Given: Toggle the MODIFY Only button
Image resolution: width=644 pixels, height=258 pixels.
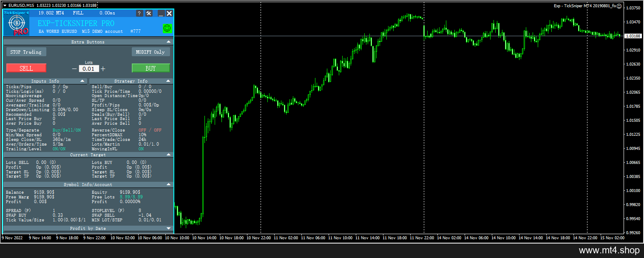Looking at the screenshot, I should 150,52.
